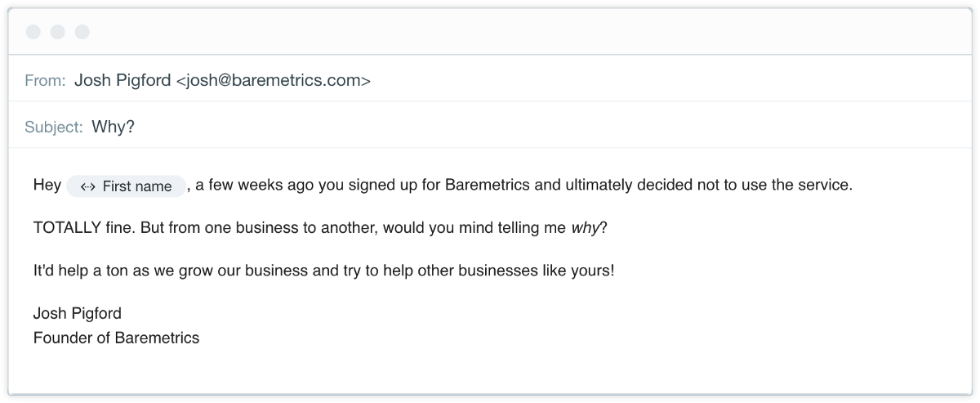This screenshot has height=403, width=980.
Task: Click the word "TOTALLY" in the second paragraph
Action: [65, 227]
